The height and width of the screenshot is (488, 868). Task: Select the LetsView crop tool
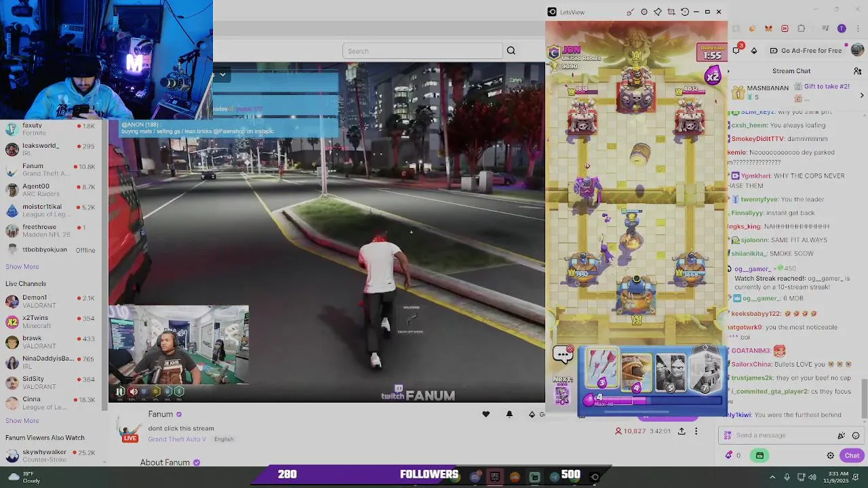[x=671, y=12]
